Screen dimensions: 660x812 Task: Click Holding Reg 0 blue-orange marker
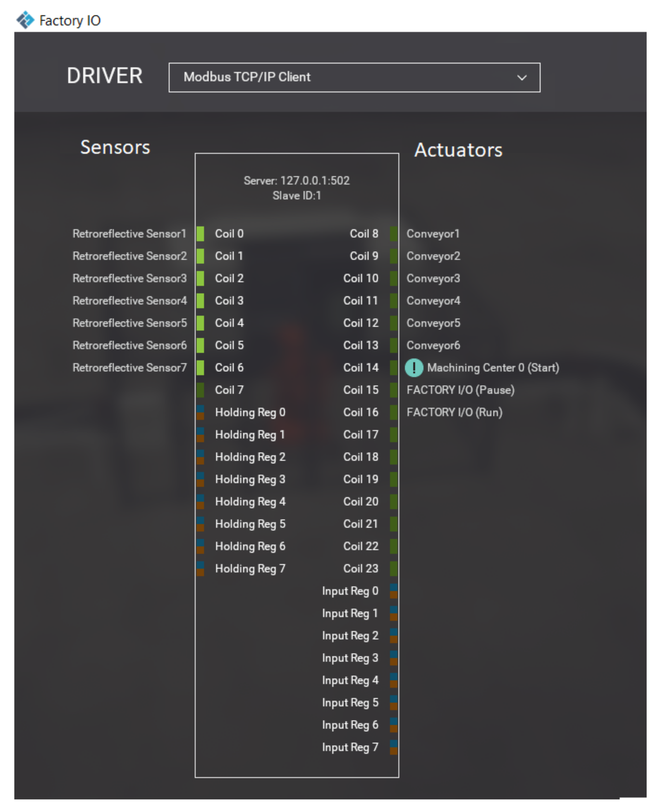click(x=200, y=412)
